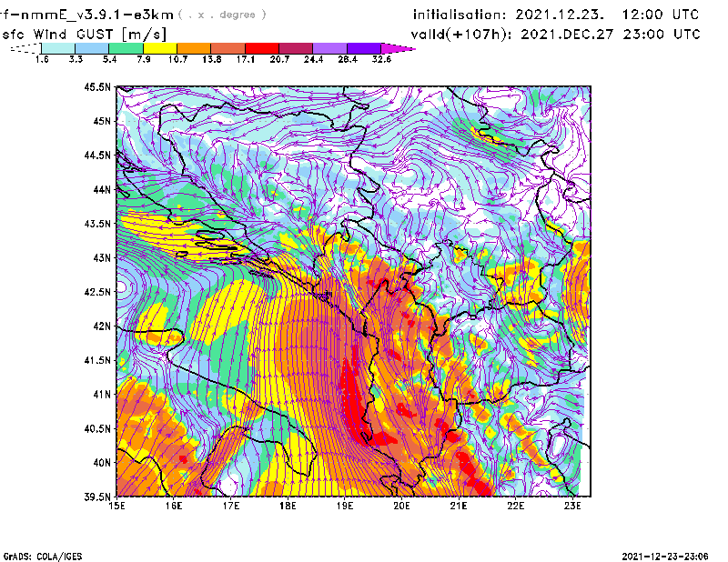Click the 42.5N latitude label
Viewport: 728px width, 562px height.
pos(97,292)
